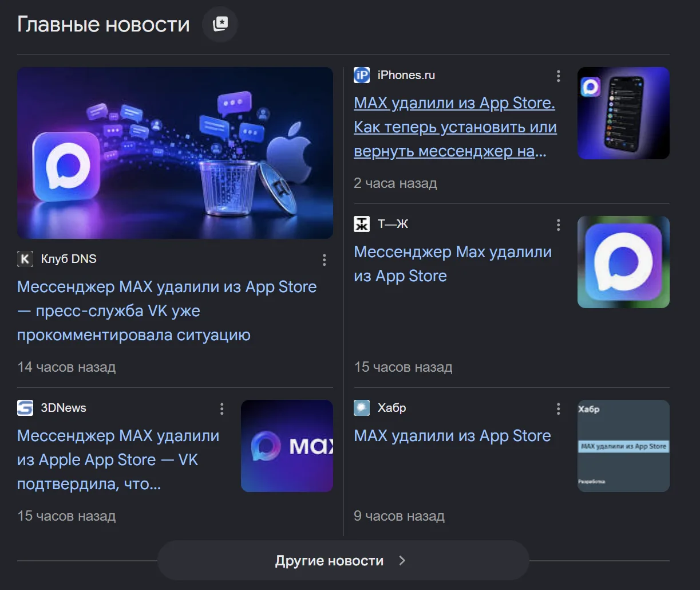Click the "14 часов назад" timestamp
Viewport: 700px width, 590px height.
(66, 367)
